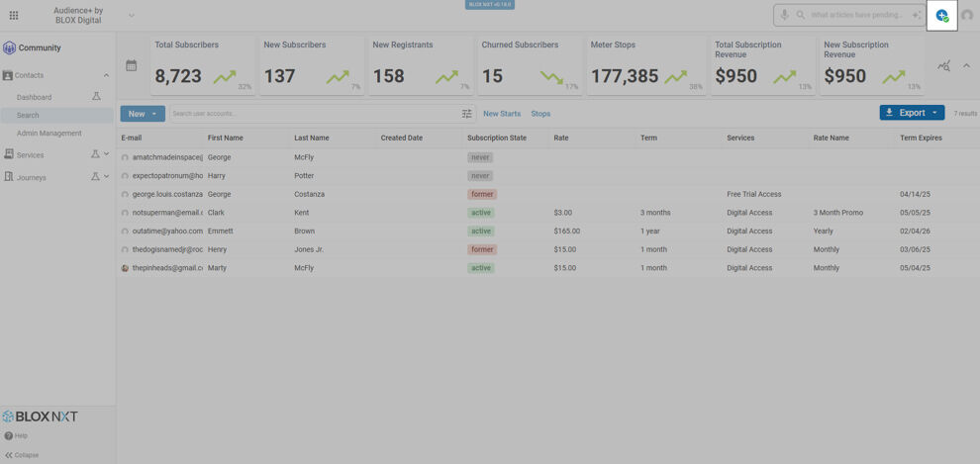Click the microphone voice search icon
980x464 pixels.
[784, 15]
